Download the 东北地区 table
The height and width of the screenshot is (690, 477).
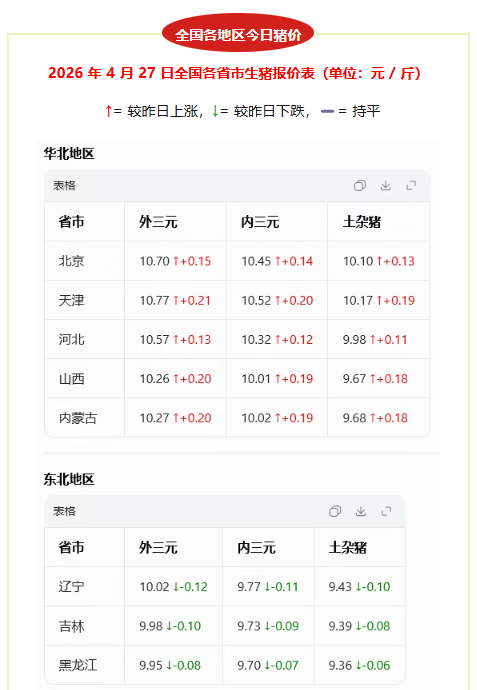(361, 511)
